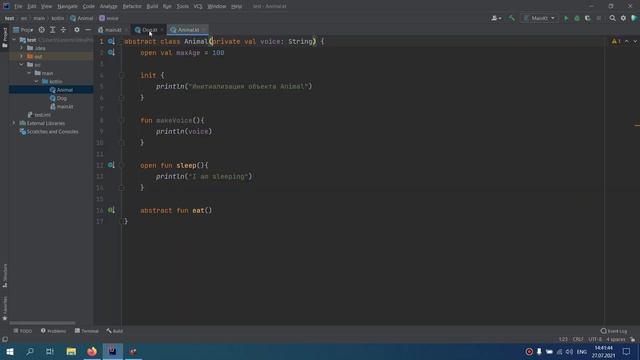Toggle fold marker beside makeVoice function
Viewport: 640px width, 360px height.
[122, 120]
